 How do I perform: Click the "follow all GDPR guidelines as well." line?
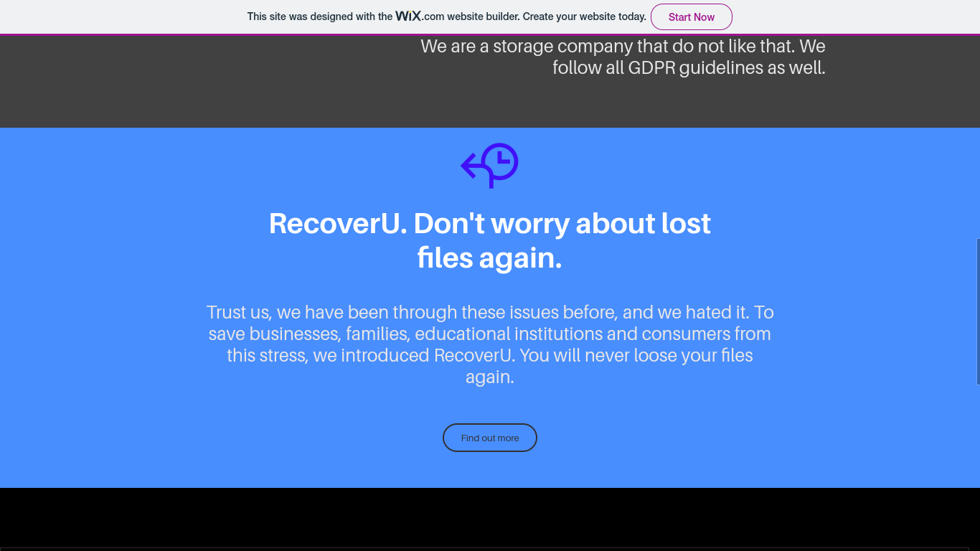click(x=689, y=67)
